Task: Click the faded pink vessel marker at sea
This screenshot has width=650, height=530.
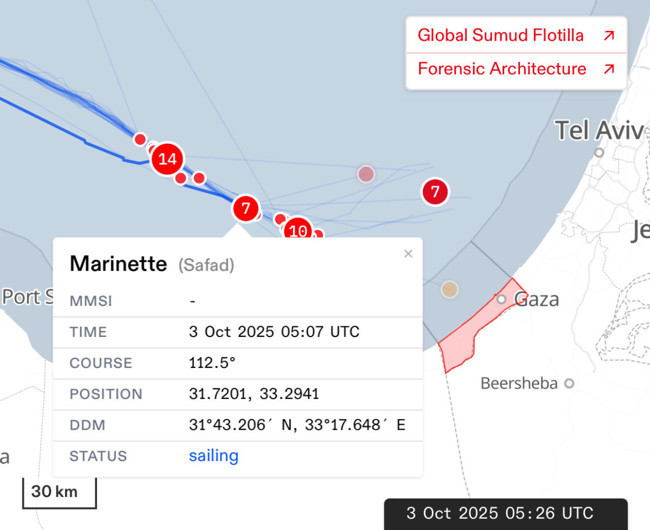Action: (366, 174)
